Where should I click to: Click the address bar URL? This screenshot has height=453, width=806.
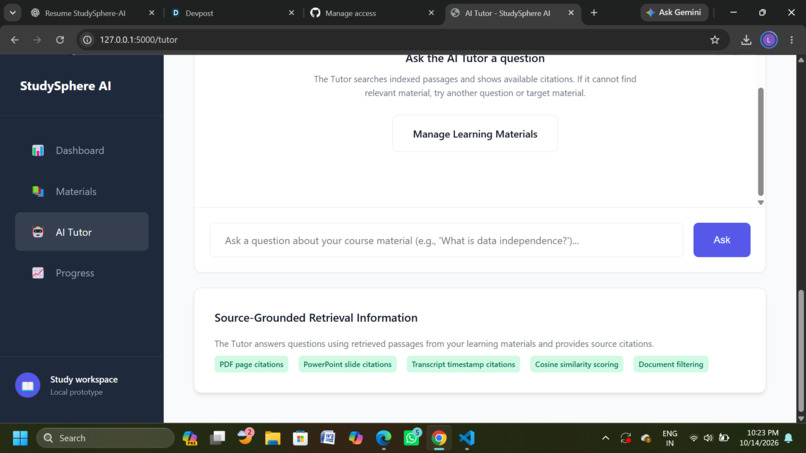[x=138, y=40]
